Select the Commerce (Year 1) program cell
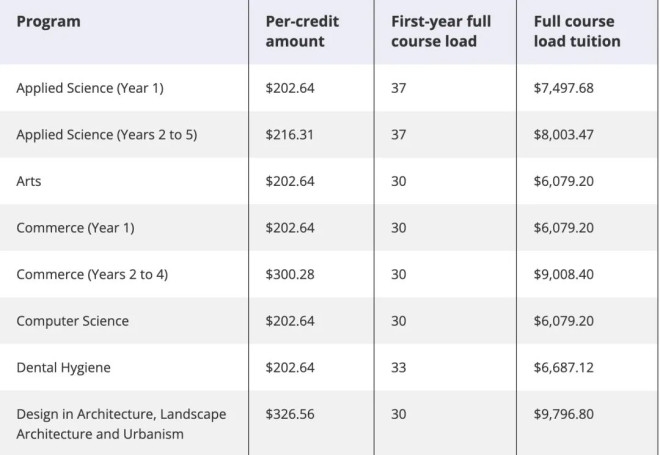This screenshot has height=455, width=660. point(75,228)
